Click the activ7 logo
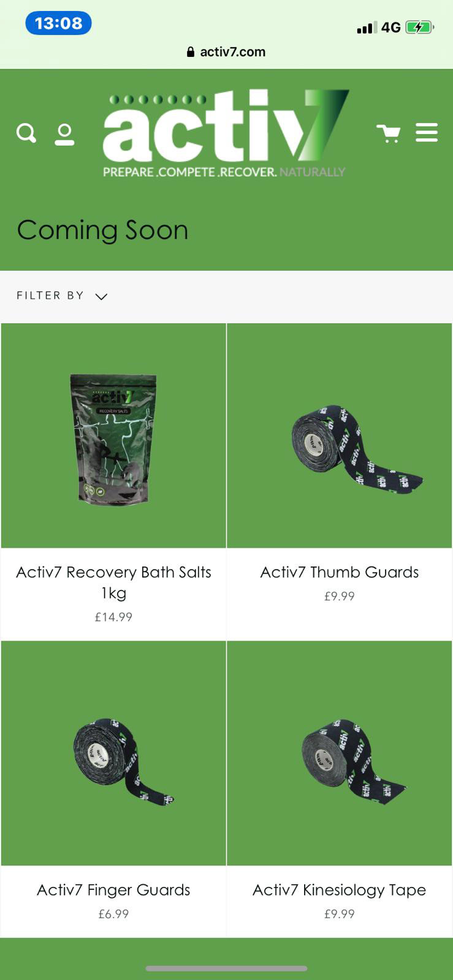This screenshot has width=453, height=980. point(226,134)
